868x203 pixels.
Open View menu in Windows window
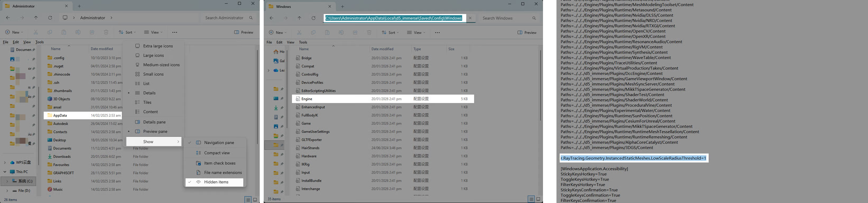290,42
